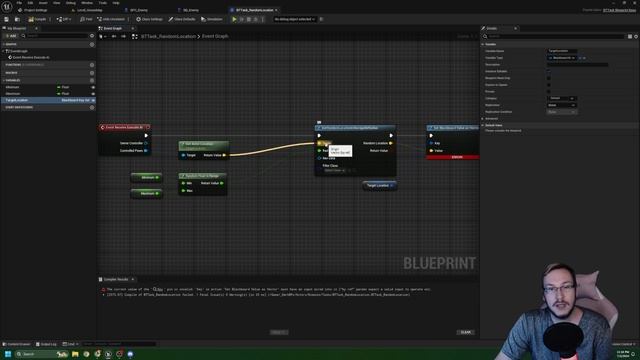Image resolution: width=640 pixels, height=360 pixels.
Task: Click the Unreal Engine logo icon
Action: (7, 6)
